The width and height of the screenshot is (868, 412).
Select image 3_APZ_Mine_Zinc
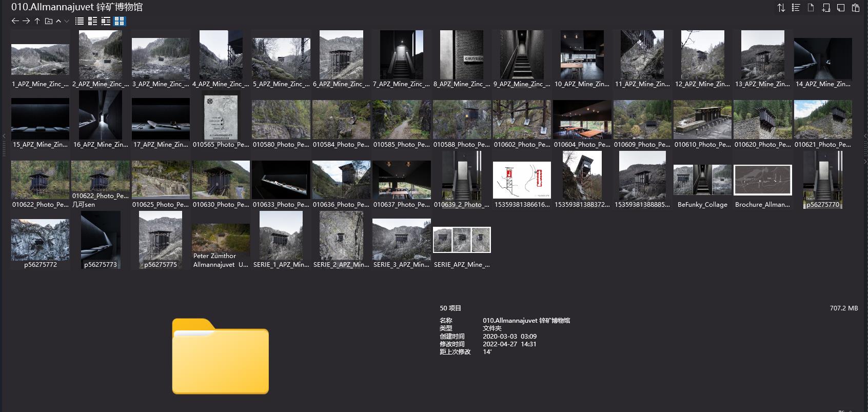pyautogui.click(x=161, y=60)
